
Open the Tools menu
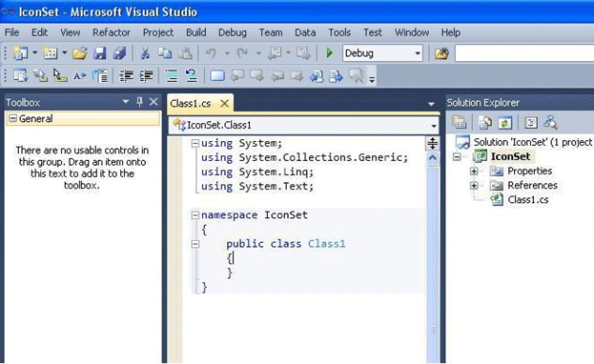click(339, 32)
